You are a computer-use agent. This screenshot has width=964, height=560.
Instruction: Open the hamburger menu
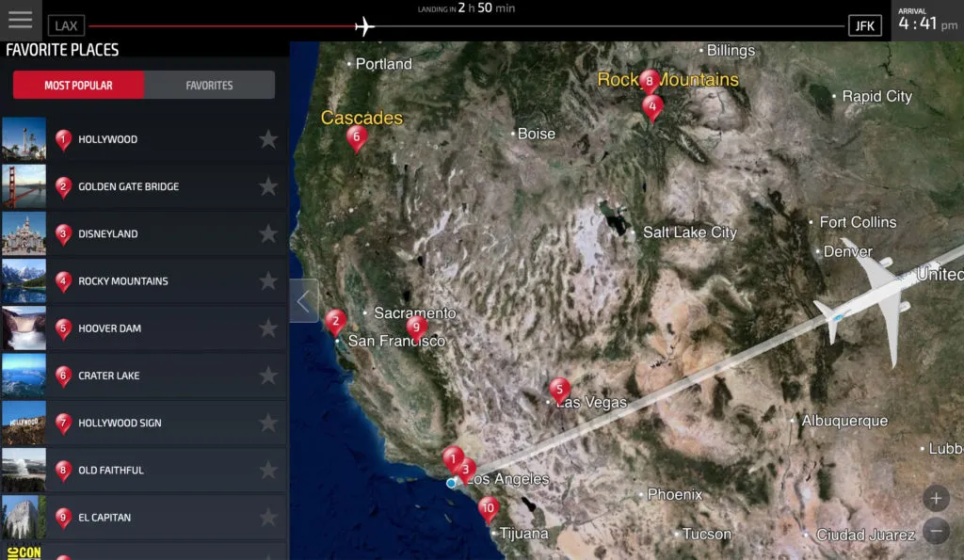[x=19, y=19]
